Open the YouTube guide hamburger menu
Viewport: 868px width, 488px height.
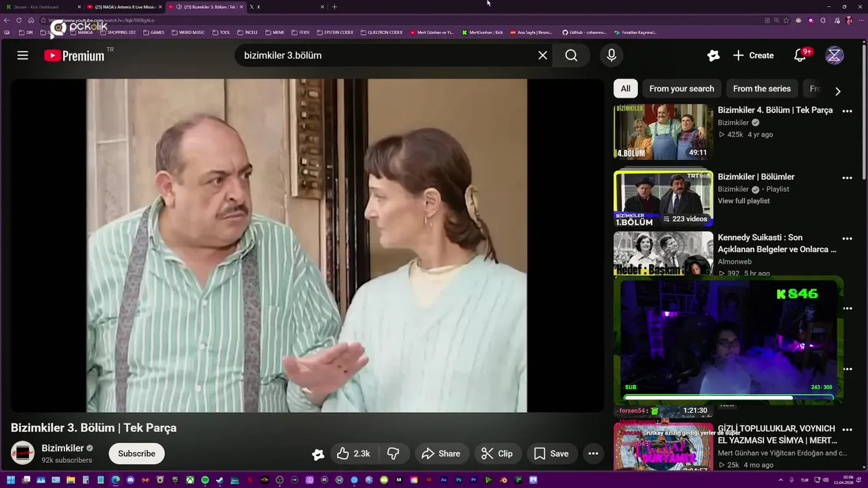(22, 56)
